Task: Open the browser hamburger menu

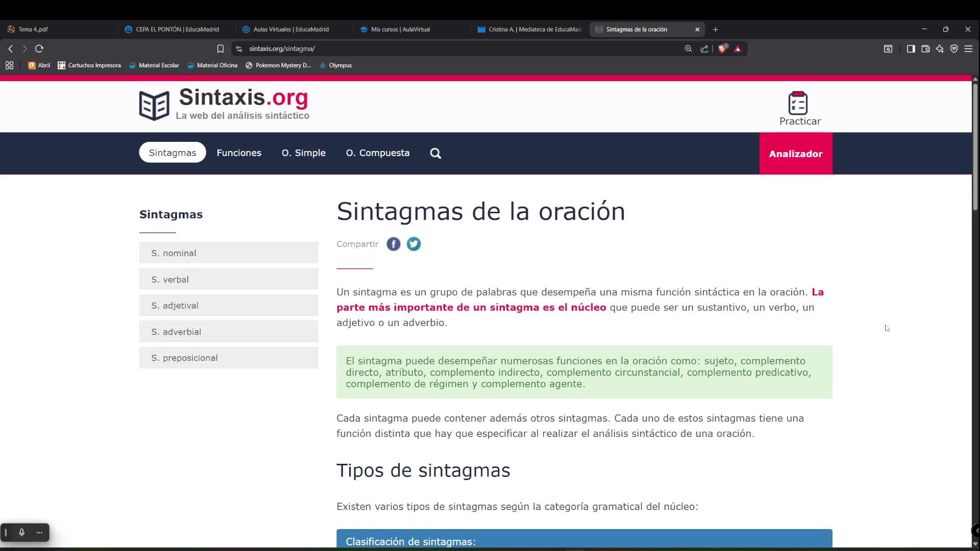Action: (x=968, y=49)
